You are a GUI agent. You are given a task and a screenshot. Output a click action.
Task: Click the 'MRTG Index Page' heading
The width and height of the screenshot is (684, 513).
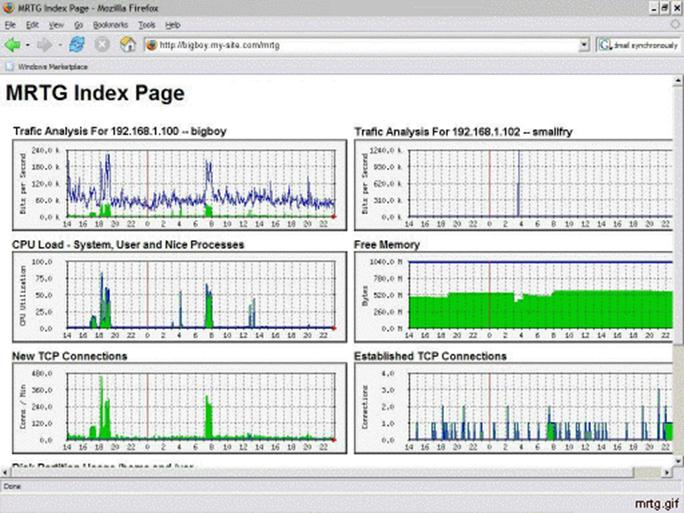coord(95,93)
